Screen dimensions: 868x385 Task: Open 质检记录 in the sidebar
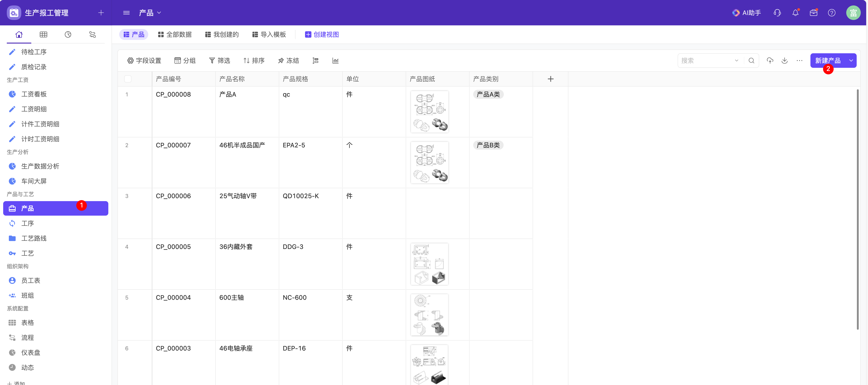[x=56, y=67]
